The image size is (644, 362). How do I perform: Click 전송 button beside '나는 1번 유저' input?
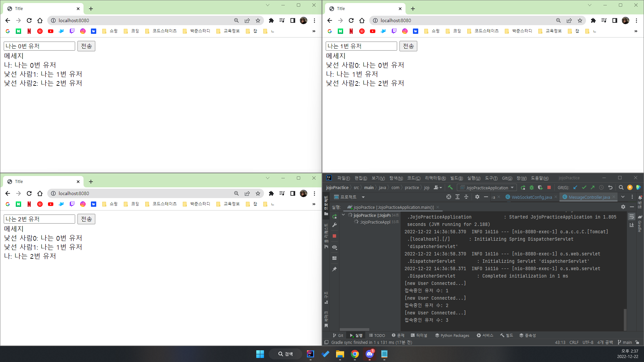pos(408,46)
